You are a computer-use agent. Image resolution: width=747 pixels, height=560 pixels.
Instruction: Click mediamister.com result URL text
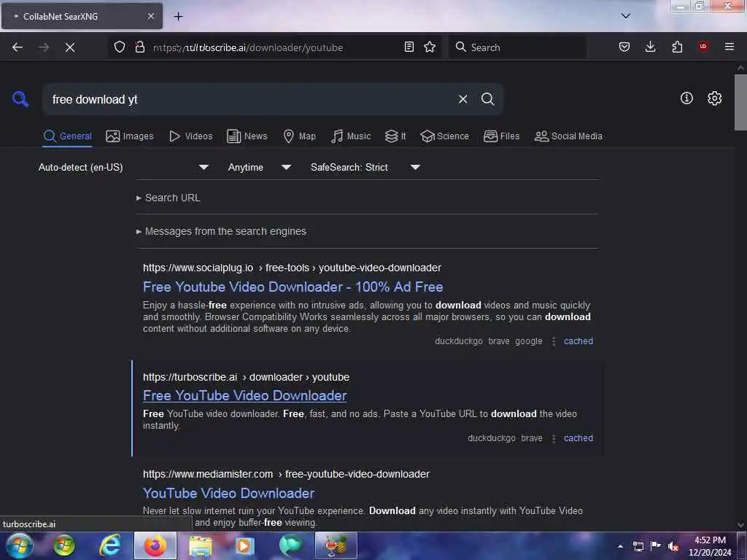tap(286, 474)
